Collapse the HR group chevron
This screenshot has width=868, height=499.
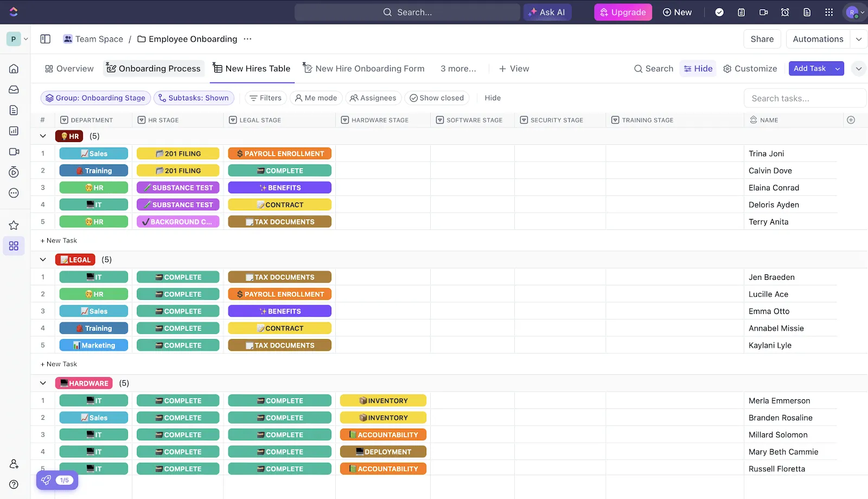coord(43,136)
